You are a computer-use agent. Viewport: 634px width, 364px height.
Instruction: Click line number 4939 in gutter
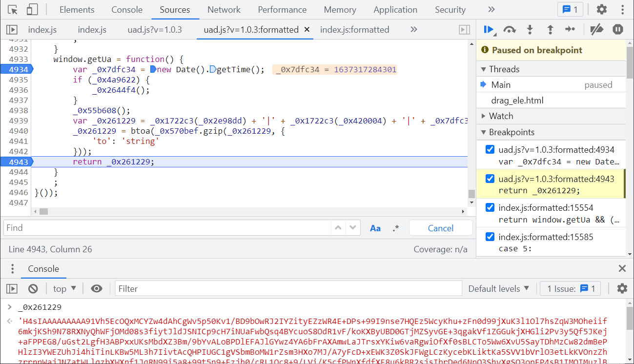pyautogui.click(x=19, y=121)
